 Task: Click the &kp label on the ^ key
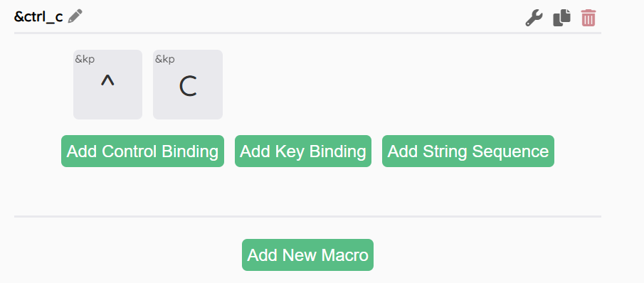pyautogui.click(x=85, y=59)
